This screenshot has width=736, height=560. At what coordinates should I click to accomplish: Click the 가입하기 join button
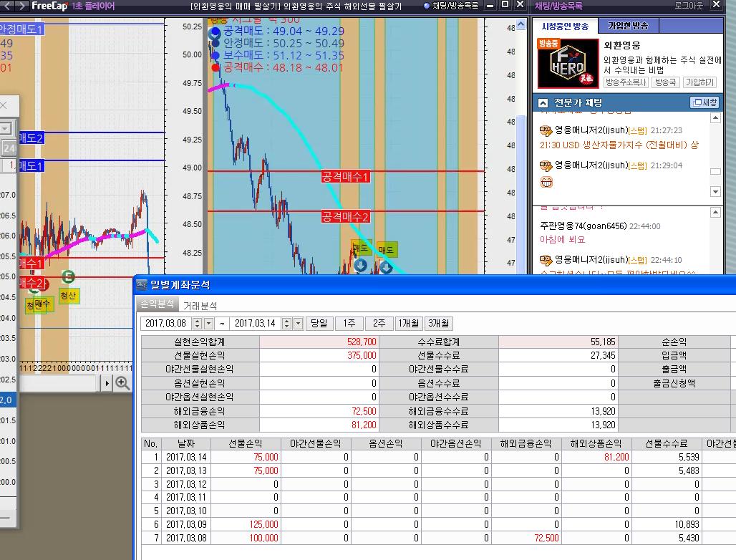pyautogui.click(x=699, y=82)
